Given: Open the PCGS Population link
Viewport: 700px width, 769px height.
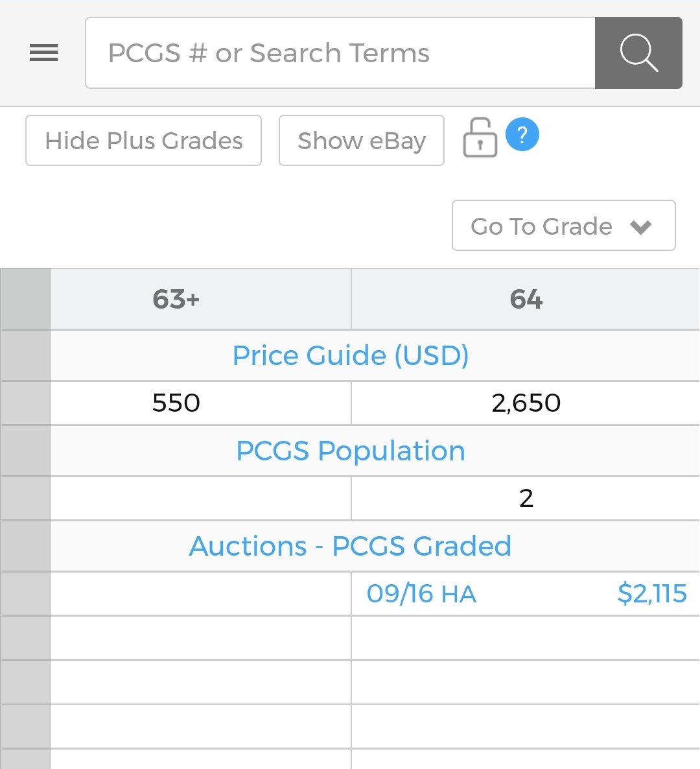Looking at the screenshot, I should [351, 450].
